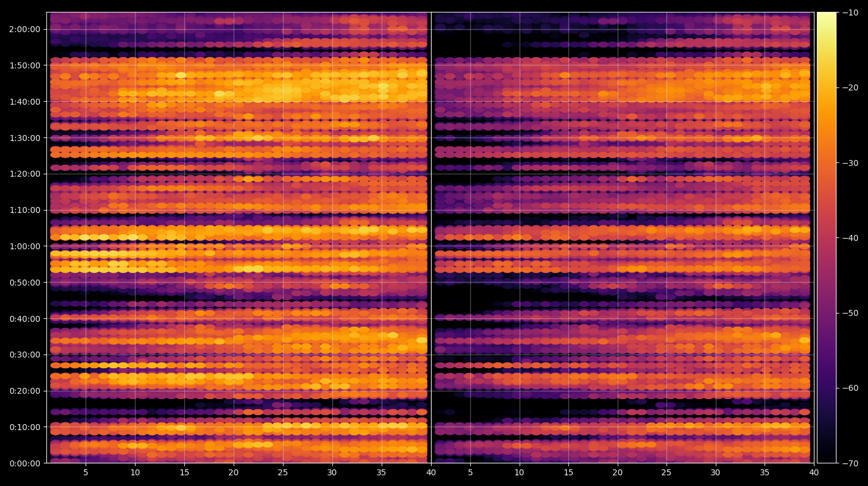This screenshot has height=486, width=868.
Task: Click the 1:50:00 y-axis tick label
Action: point(24,65)
